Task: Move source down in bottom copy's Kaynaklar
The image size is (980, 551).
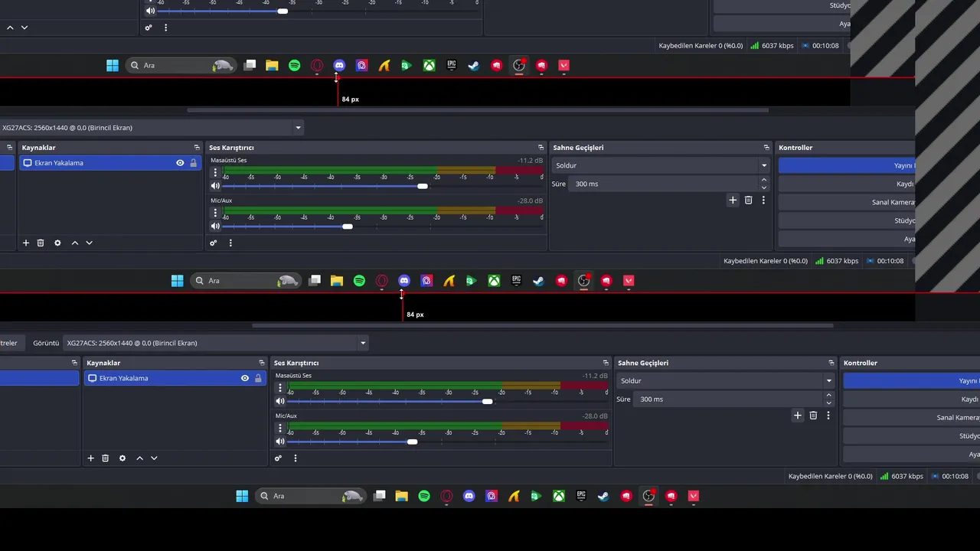Action: [154, 458]
